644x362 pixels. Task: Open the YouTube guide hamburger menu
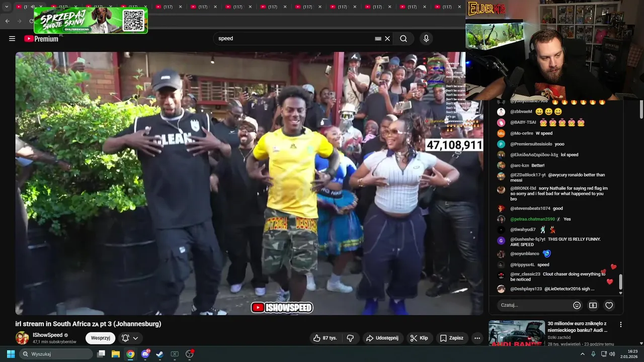(12, 39)
